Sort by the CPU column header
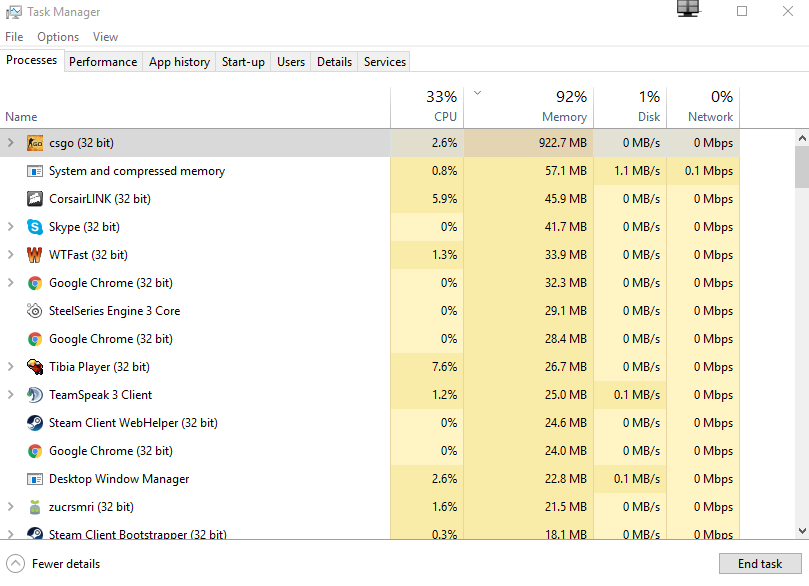This screenshot has height=586, width=809. (427, 107)
